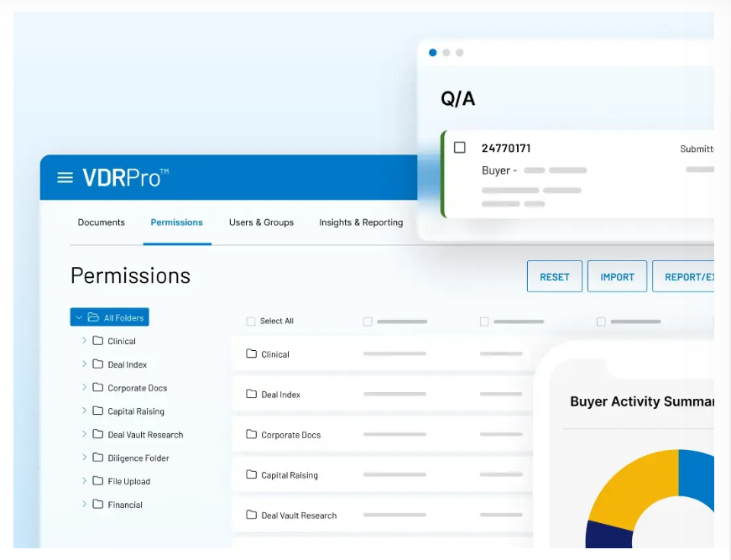Viewport: 731px width, 560px height.
Task: Click Capital Raising folder icon in tree
Action: click(98, 411)
